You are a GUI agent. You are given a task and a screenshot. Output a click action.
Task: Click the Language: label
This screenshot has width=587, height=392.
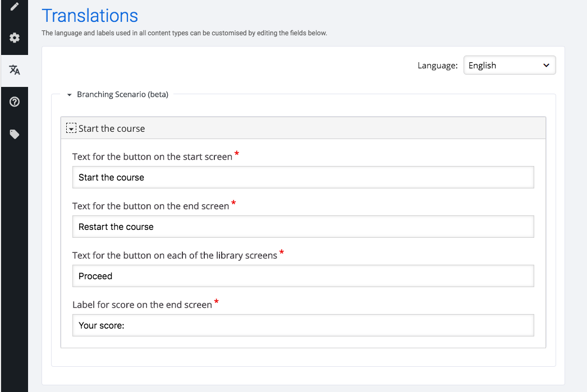(x=438, y=66)
